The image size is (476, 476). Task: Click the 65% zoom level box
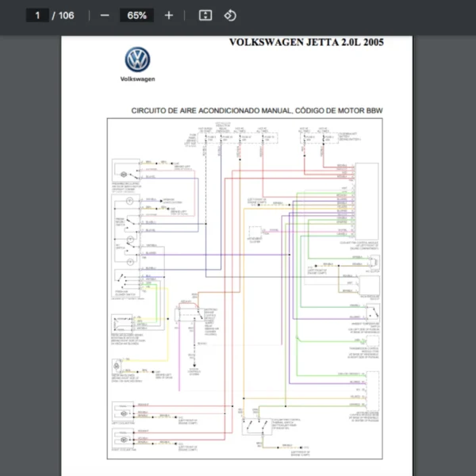[136, 15]
